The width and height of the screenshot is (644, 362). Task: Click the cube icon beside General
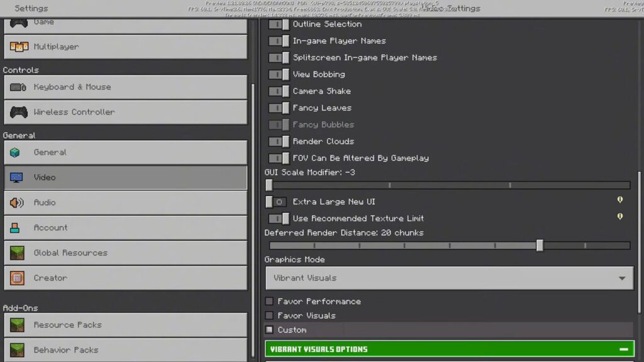coord(15,153)
